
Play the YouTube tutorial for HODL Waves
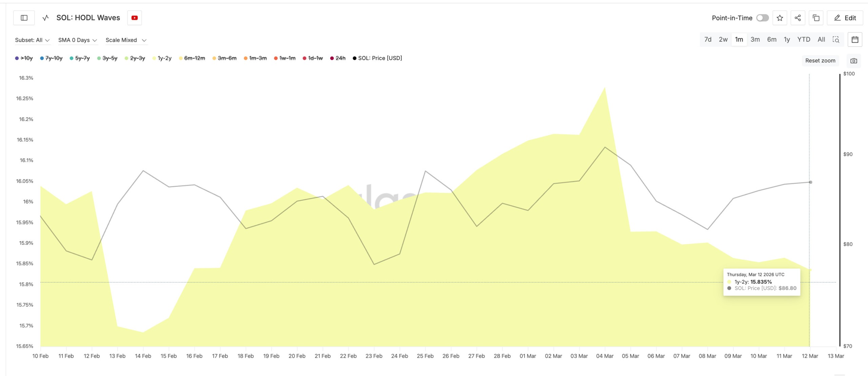(x=135, y=18)
